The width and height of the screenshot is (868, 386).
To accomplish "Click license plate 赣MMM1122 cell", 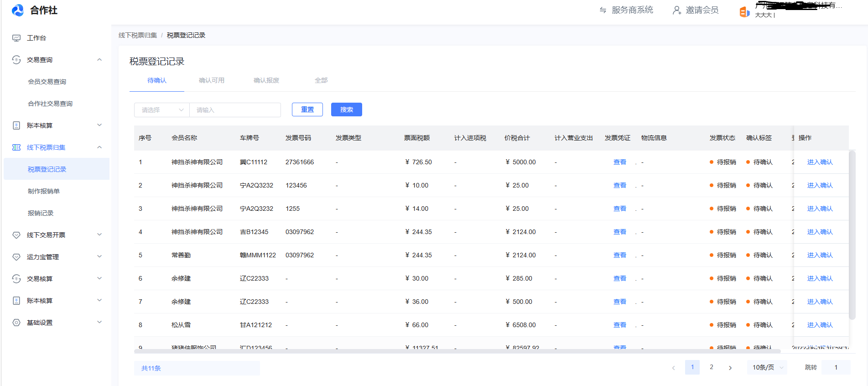I will pyautogui.click(x=258, y=255).
